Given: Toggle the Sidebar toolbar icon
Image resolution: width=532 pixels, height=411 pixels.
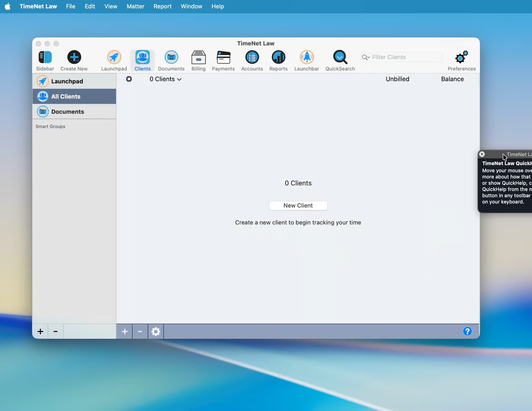Looking at the screenshot, I should pos(45,57).
